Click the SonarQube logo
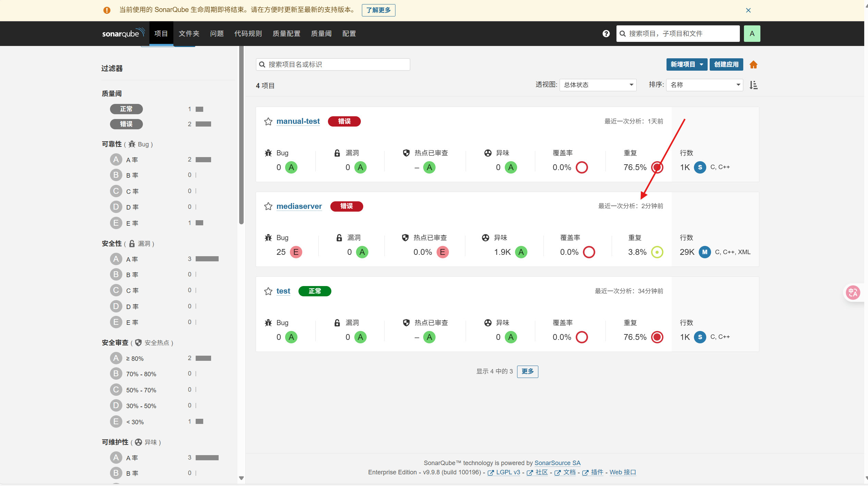This screenshot has width=868, height=486. (x=123, y=33)
